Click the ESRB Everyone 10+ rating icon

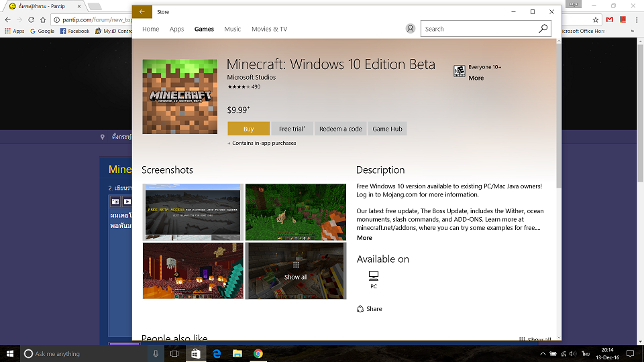coord(459,71)
